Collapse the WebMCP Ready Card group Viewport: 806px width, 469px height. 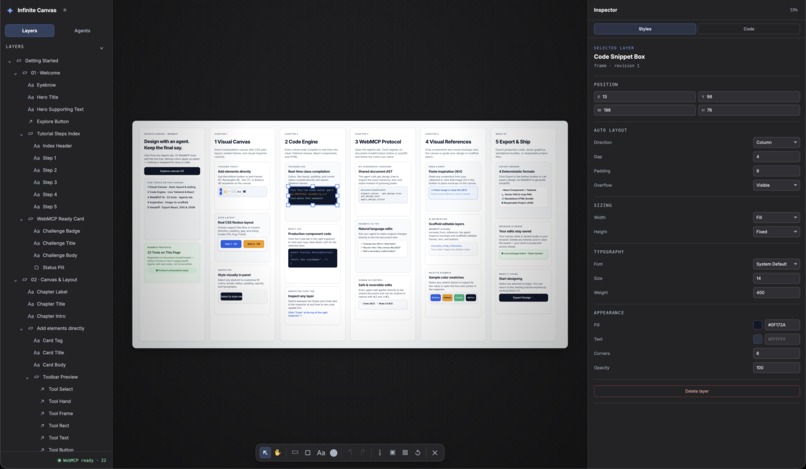(x=21, y=220)
